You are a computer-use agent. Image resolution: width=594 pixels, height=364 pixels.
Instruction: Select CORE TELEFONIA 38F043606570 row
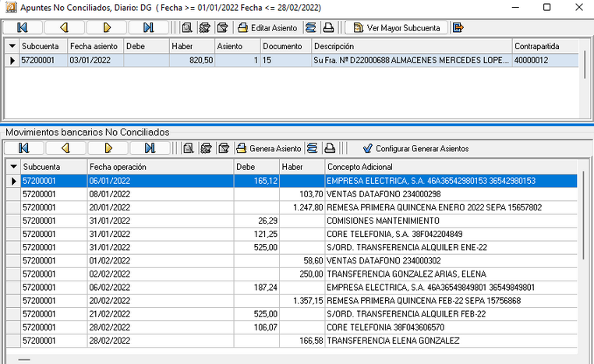[292, 327]
